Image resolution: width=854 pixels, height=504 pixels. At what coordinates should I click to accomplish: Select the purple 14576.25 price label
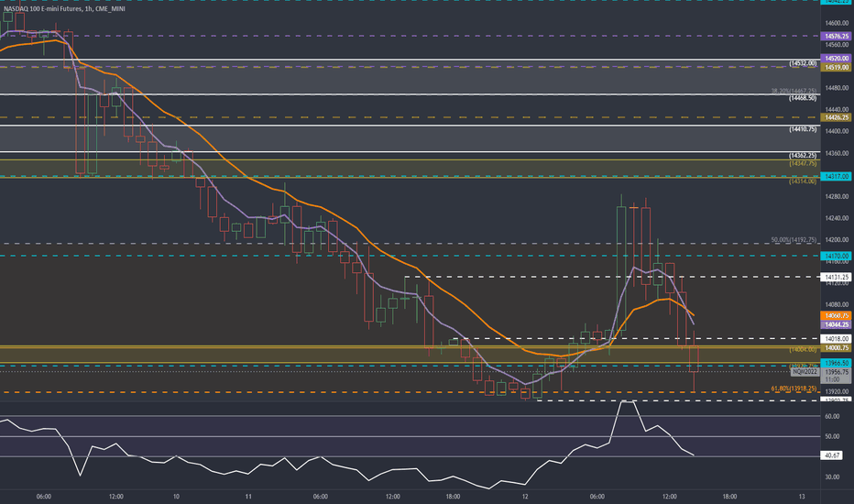pyautogui.click(x=836, y=36)
